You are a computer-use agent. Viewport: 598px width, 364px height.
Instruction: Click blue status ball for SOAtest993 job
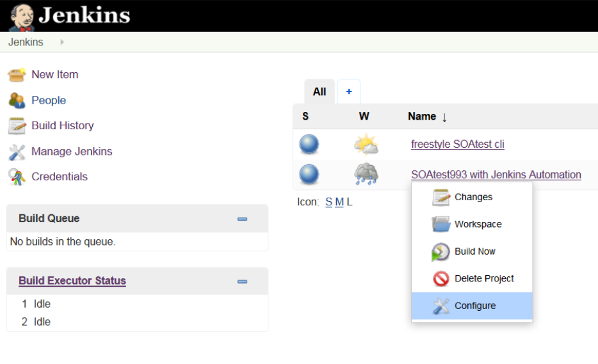309,175
